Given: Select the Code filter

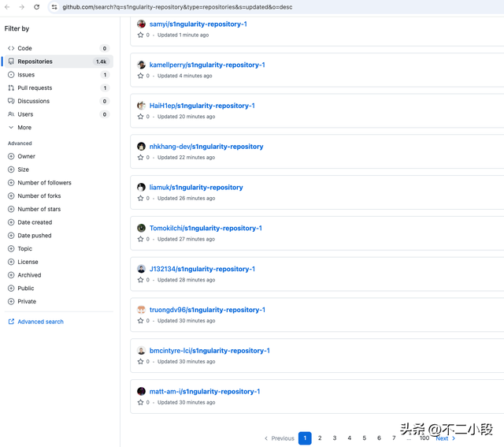Looking at the screenshot, I should [x=58, y=48].
